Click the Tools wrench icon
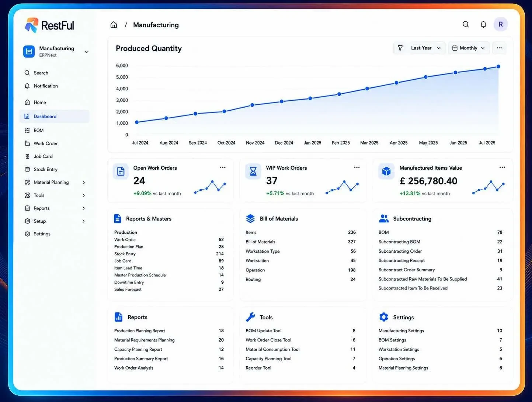 [x=251, y=317]
